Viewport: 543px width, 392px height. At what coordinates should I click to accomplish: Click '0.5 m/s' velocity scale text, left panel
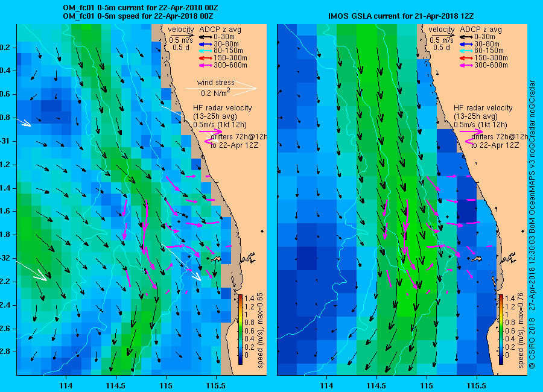(181, 40)
